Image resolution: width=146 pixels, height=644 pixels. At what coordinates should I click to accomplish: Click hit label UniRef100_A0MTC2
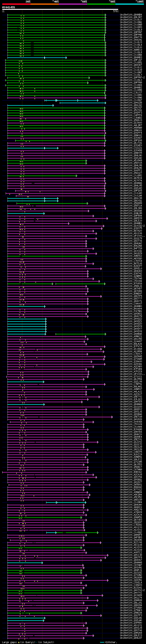131,552
